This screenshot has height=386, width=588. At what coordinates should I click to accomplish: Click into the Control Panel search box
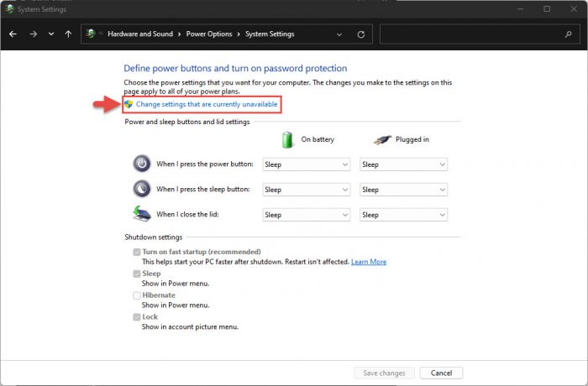480,34
